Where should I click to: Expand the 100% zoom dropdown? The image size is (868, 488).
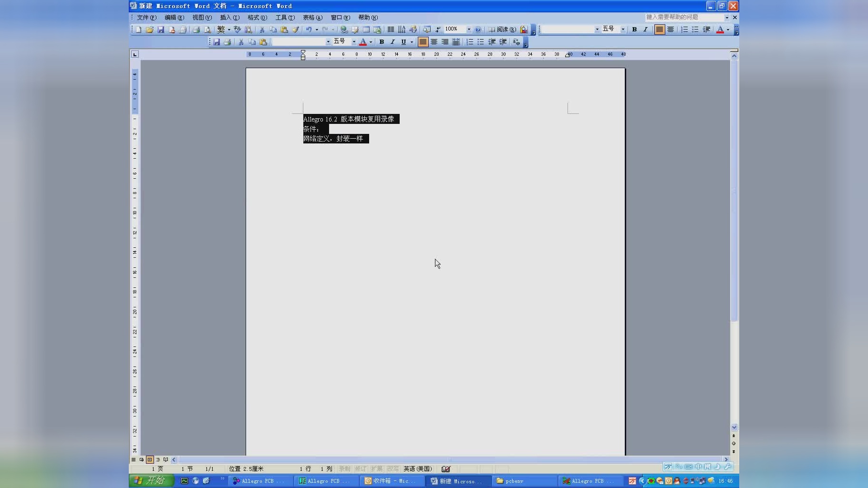point(469,30)
